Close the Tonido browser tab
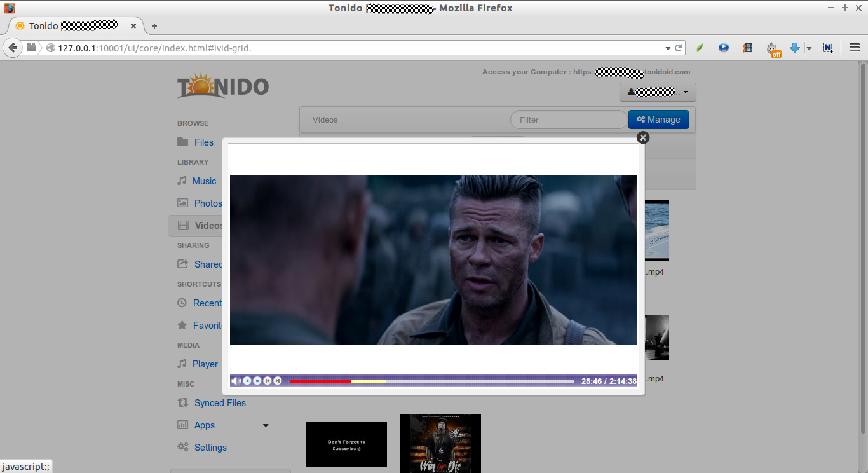This screenshot has width=868, height=473. click(x=133, y=26)
